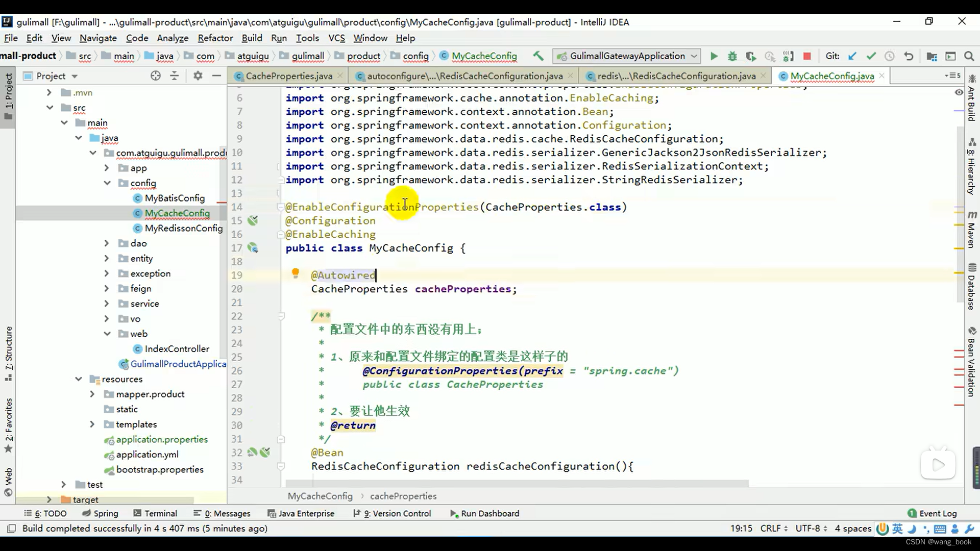
Task: Select application.yml in resources
Action: (x=147, y=455)
